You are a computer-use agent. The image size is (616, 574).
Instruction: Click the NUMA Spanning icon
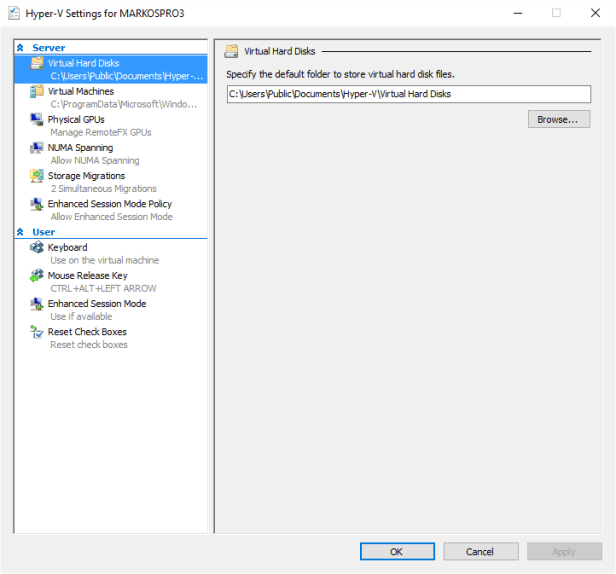click(x=37, y=148)
